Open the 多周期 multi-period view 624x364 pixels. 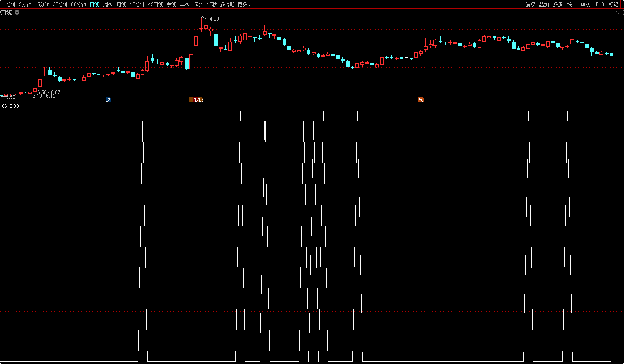pos(227,4)
